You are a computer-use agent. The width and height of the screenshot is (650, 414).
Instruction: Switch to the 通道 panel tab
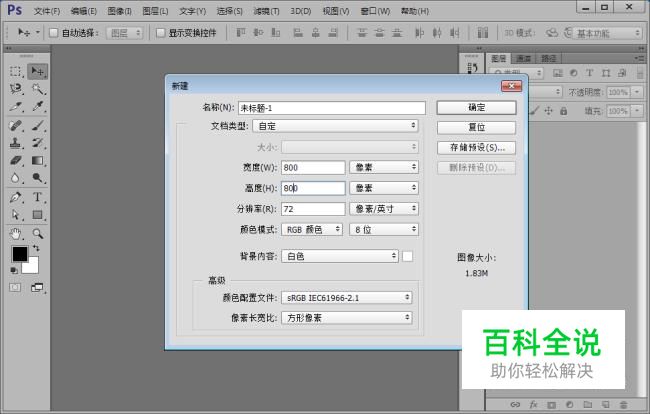[524, 58]
